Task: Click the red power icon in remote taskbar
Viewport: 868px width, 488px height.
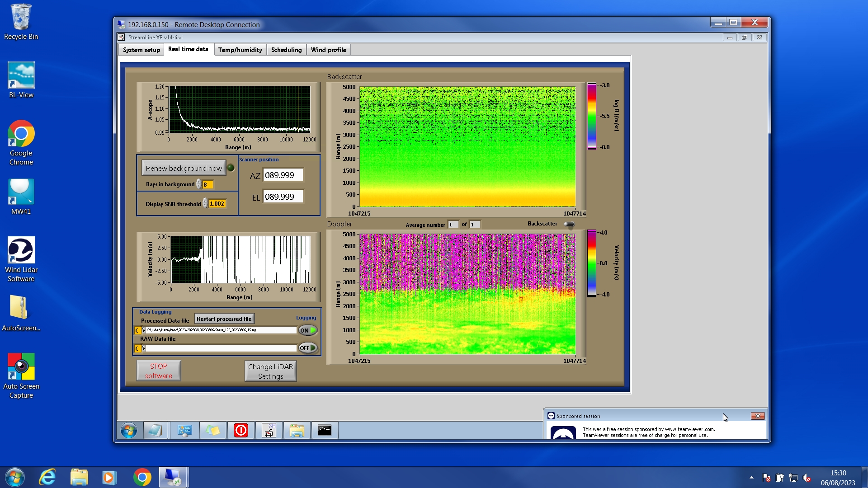Action: click(x=241, y=430)
